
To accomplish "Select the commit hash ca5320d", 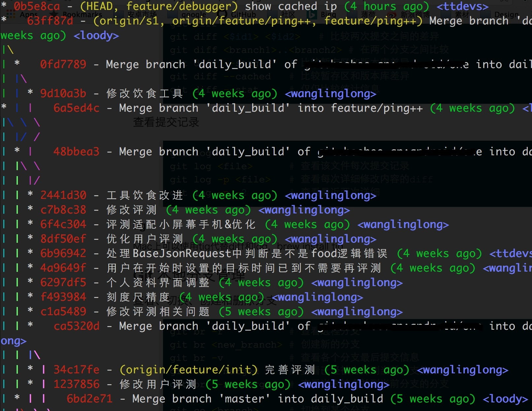I will pos(76,326).
